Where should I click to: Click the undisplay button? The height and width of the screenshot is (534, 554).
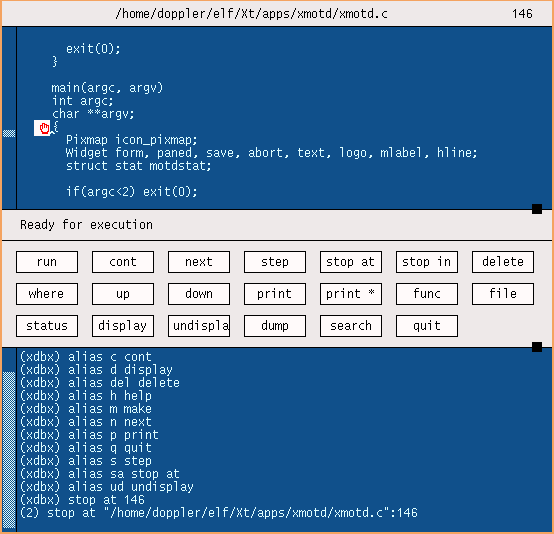[x=199, y=326]
